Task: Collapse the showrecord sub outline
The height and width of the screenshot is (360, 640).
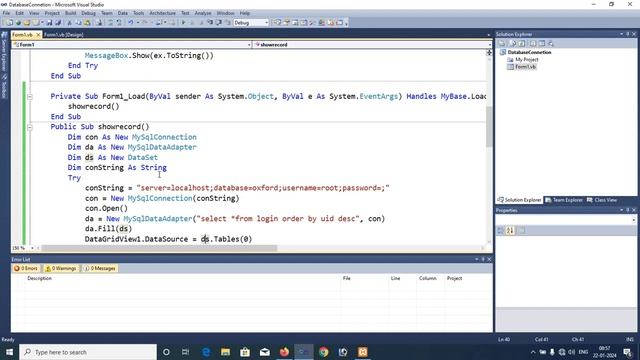Action: [30, 127]
